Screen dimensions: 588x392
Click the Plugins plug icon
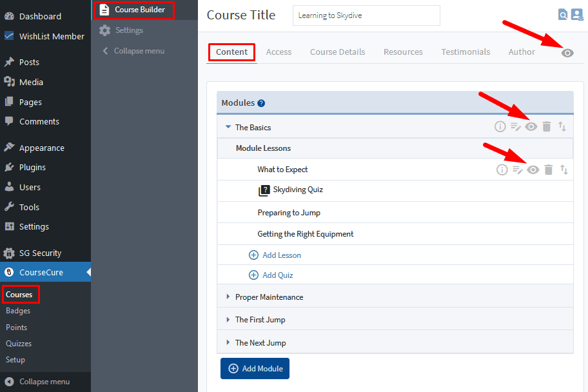[9, 167]
